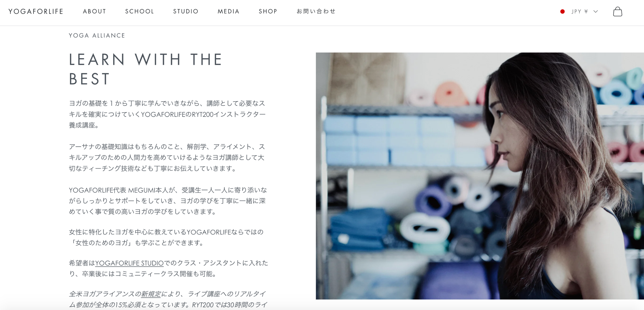
Task: Open the shopping bag cart icon
Action: click(x=617, y=12)
